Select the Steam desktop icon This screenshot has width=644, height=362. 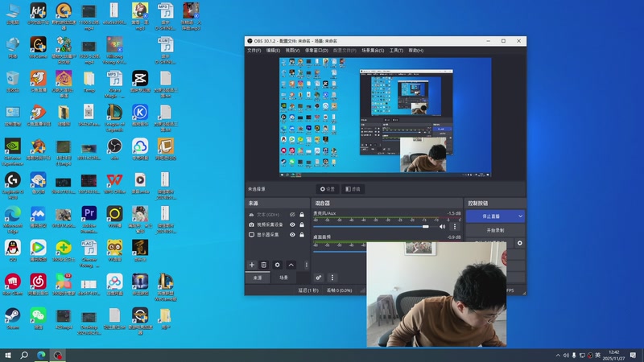pos(13,319)
